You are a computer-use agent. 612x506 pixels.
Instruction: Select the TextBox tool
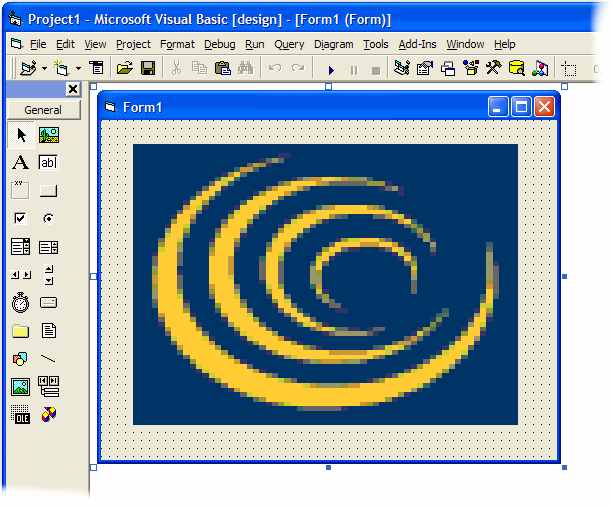pos(48,162)
